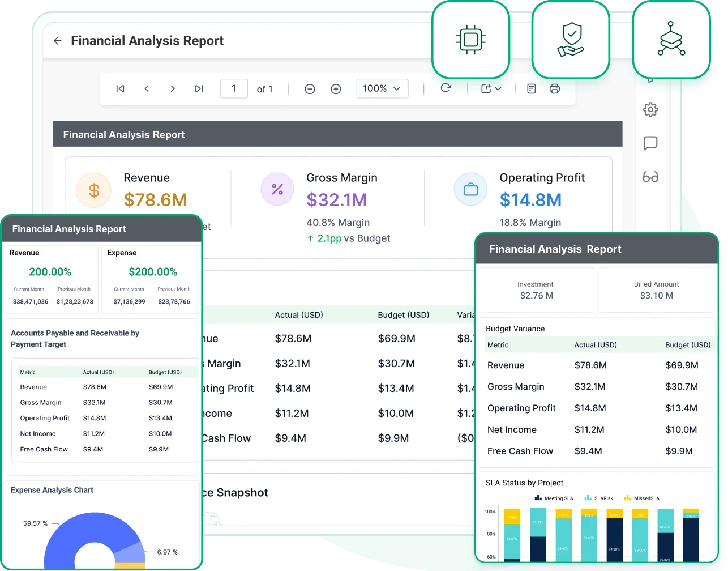Click the data network feature tile
Viewport: 728px width, 571px height.
pyautogui.click(x=671, y=40)
